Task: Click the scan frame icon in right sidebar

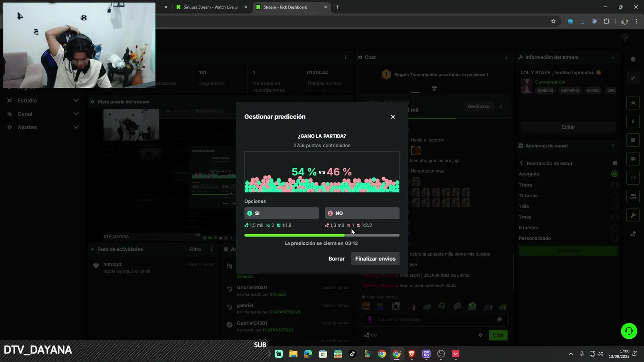Action: click(633, 103)
